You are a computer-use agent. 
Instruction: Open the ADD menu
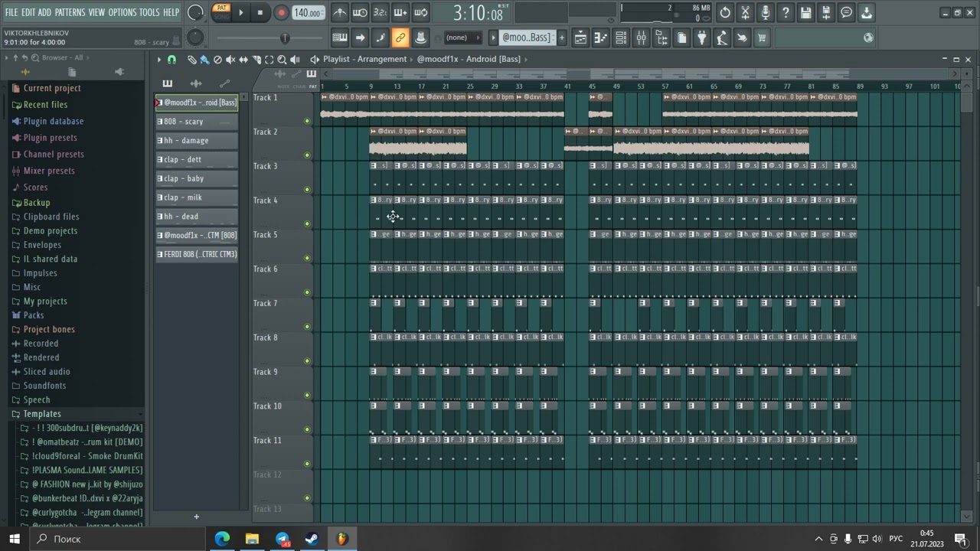pyautogui.click(x=44, y=12)
